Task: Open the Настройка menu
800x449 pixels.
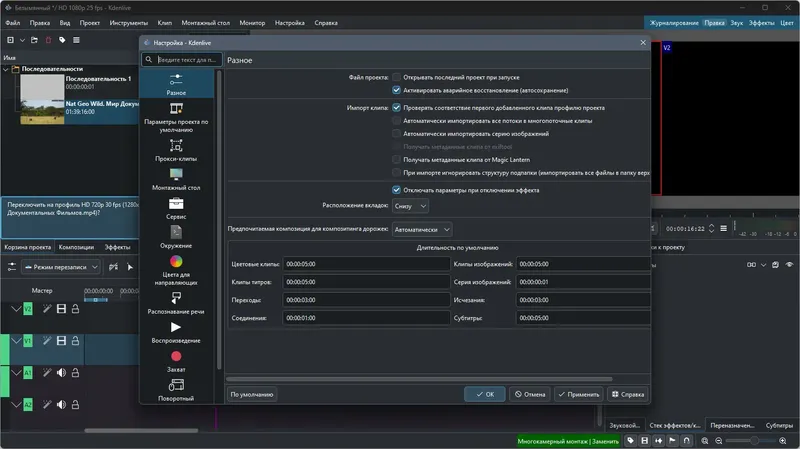Action: [289, 23]
